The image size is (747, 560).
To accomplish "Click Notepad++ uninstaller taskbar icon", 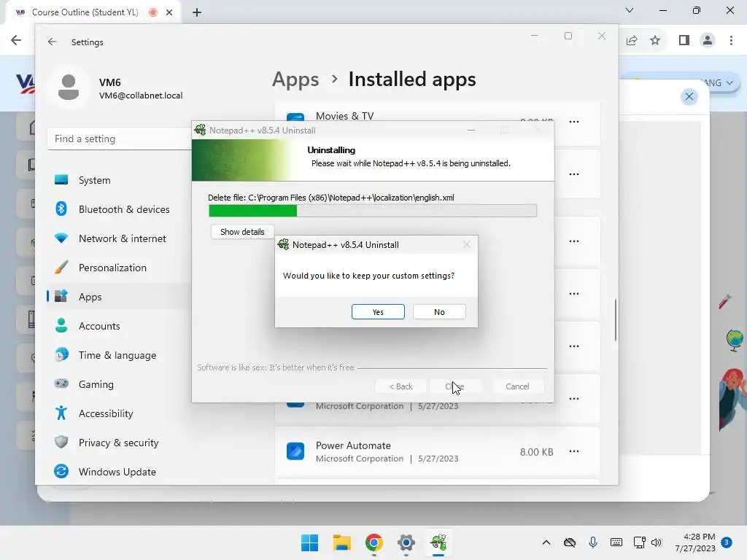I will [x=438, y=542].
